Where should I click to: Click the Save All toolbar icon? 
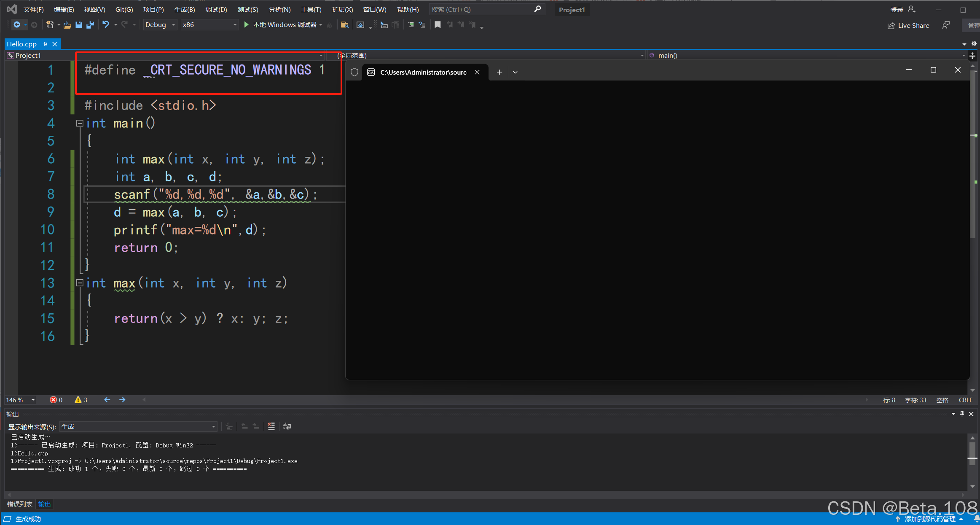(x=90, y=25)
